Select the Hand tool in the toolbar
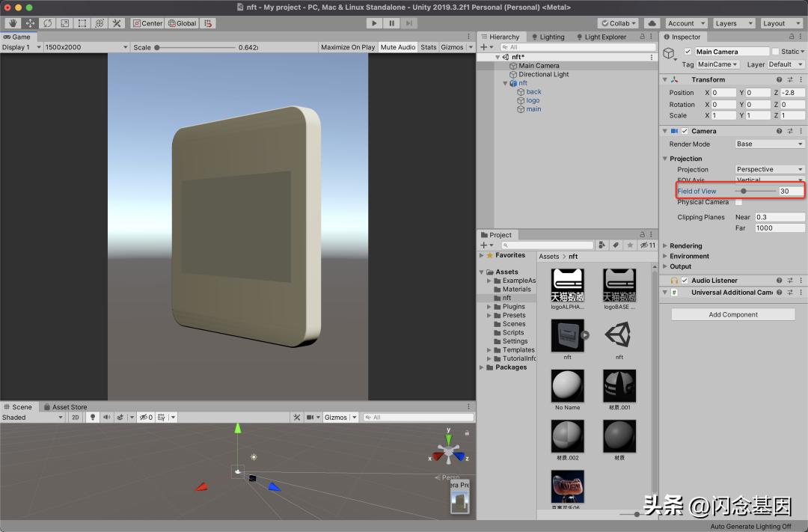Viewport: 808px width, 532px height. [12, 23]
